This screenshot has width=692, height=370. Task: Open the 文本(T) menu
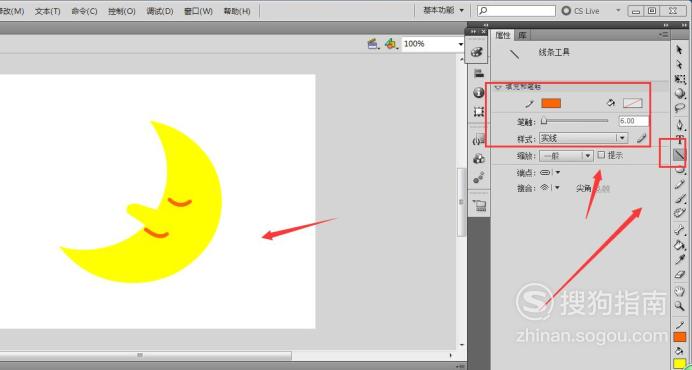click(x=47, y=11)
